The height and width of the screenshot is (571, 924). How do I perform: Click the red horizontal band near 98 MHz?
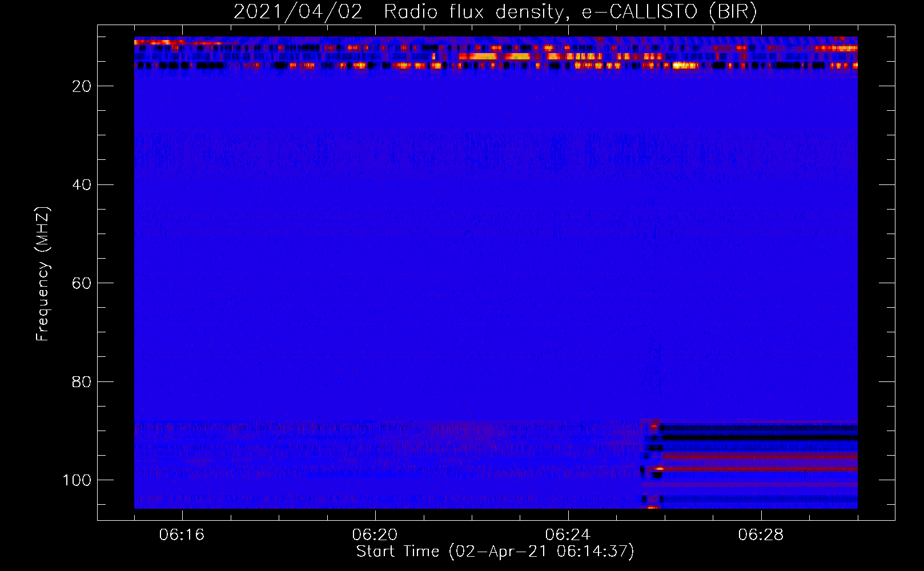pyautogui.click(x=760, y=469)
